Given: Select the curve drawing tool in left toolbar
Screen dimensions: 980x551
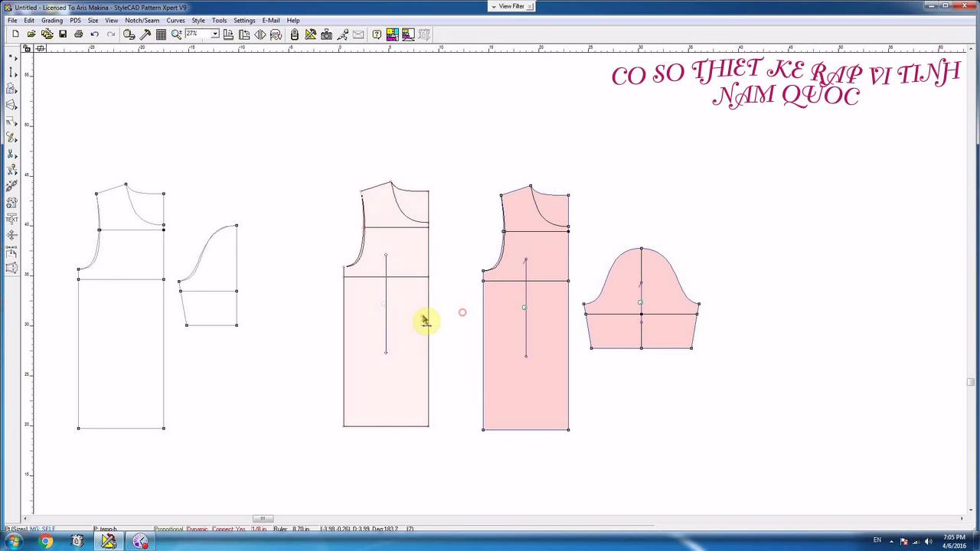Looking at the screenshot, I should pos(11,138).
